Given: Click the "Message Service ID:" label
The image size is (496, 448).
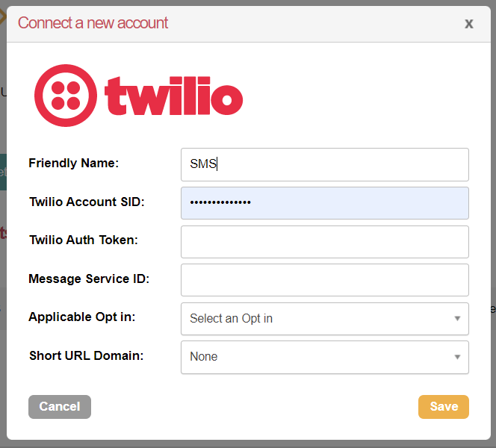Looking at the screenshot, I should pos(89,279).
